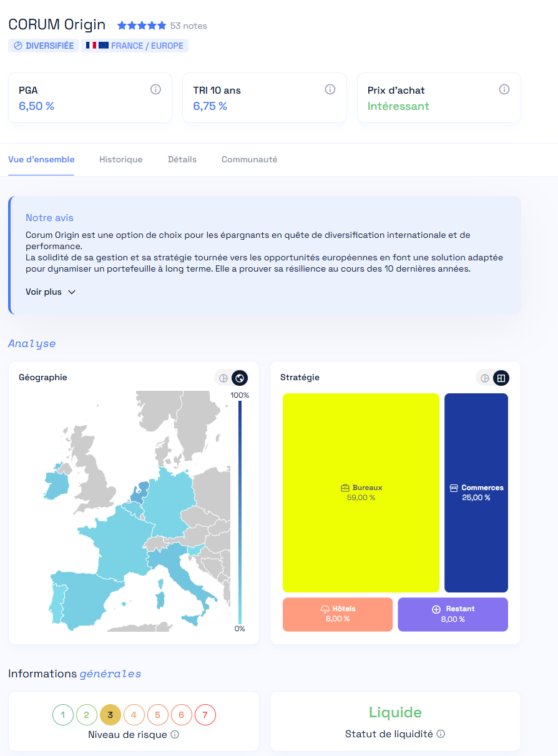Viewport: 558px width, 756px height.
Task: Click the CORUM Origin title
Action: coord(57,25)
